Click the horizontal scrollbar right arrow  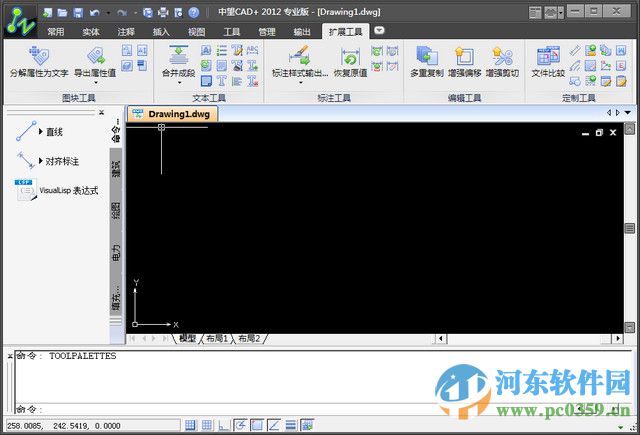coord(618,338)
